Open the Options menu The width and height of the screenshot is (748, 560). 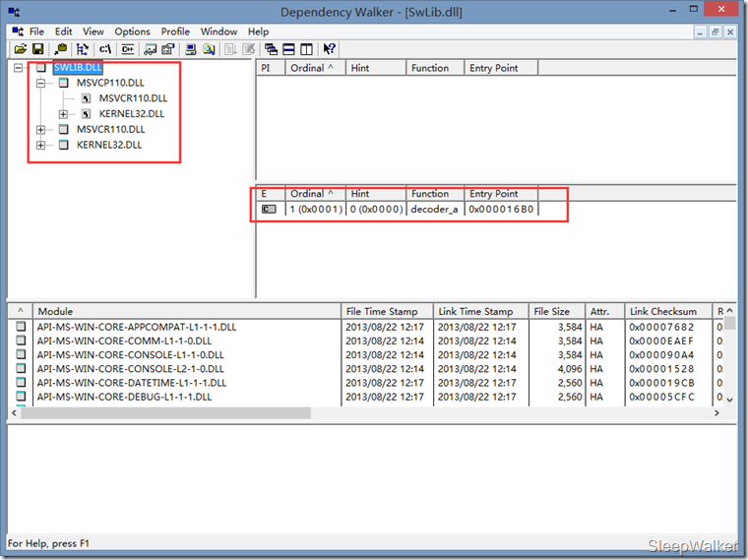(x=132, y=31)
